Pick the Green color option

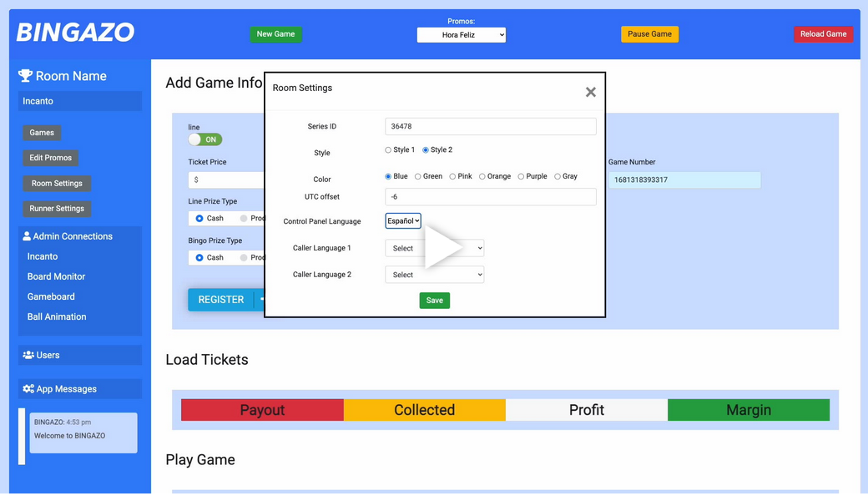[x=418, y=176]
